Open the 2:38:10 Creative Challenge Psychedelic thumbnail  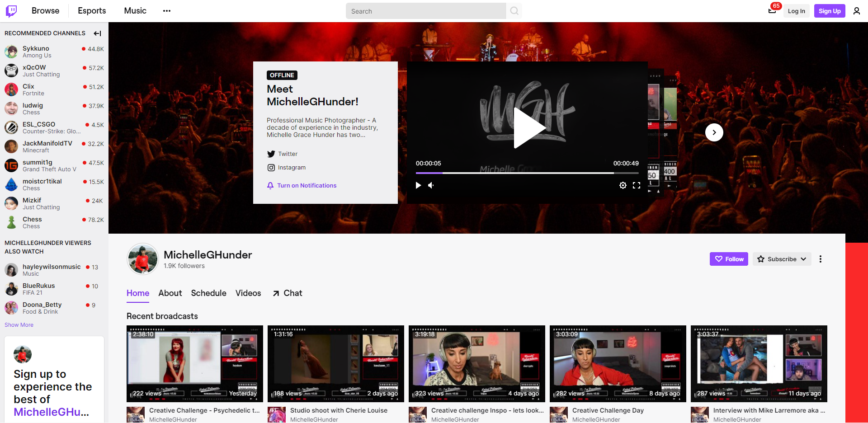pyautogui.click(x=195, y=364)
